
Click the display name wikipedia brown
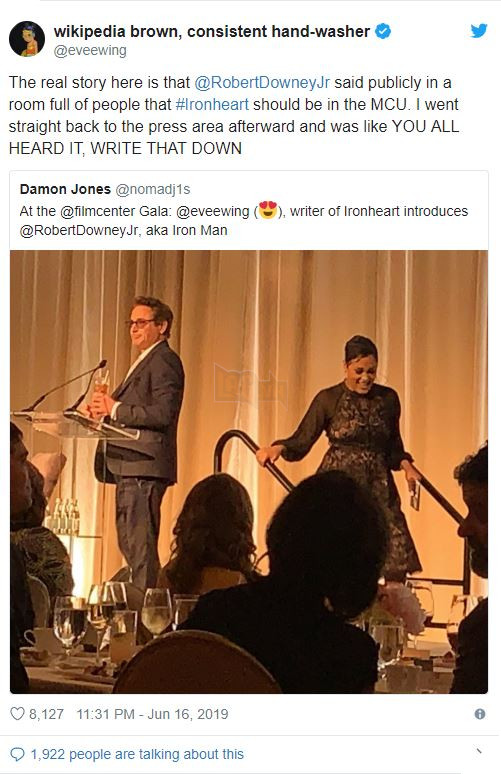pyautogui.click(x=212, y=31)
